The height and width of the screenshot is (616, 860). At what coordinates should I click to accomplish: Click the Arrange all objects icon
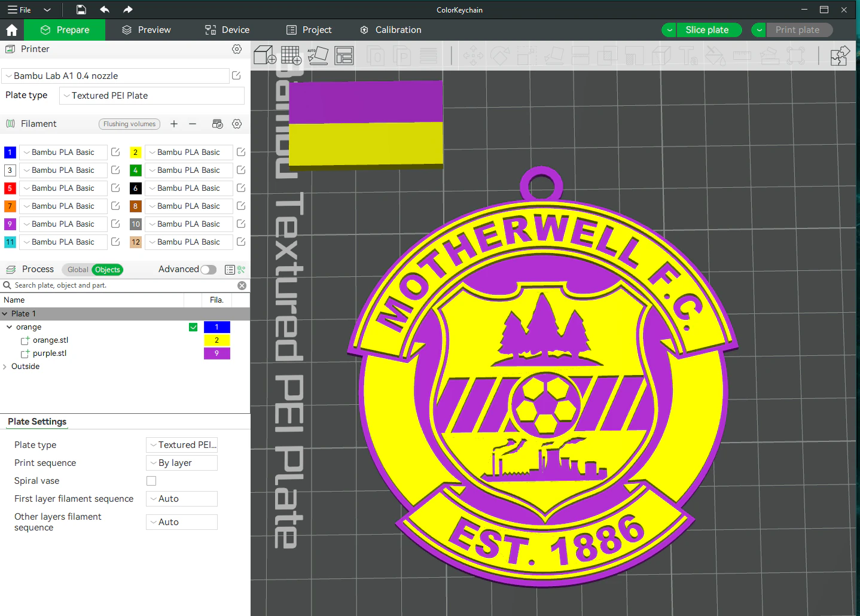(344, 56)
